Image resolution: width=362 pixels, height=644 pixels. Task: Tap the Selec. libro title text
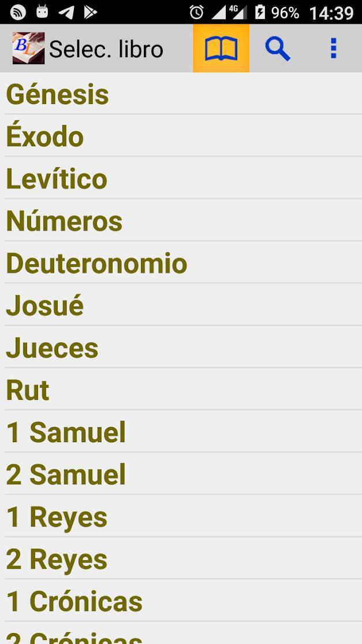click(x=106, y=49)
